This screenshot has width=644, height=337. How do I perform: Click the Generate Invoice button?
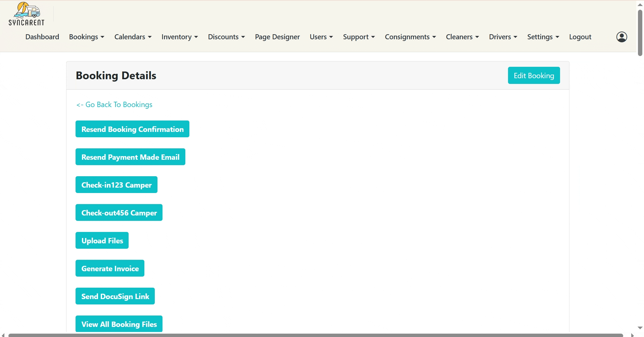coord(110,268)
